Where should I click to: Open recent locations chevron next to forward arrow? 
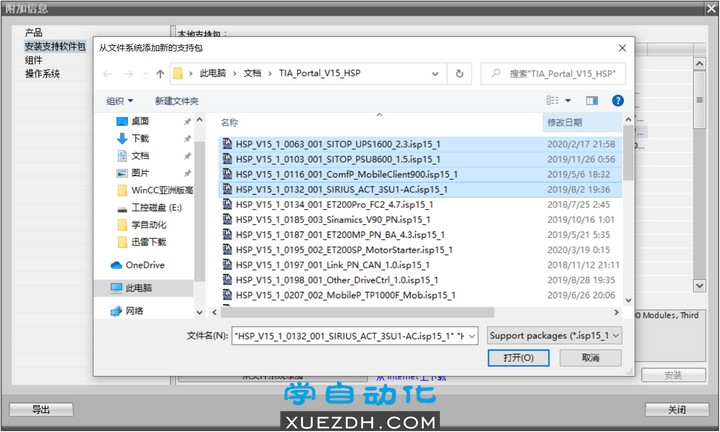145,74
